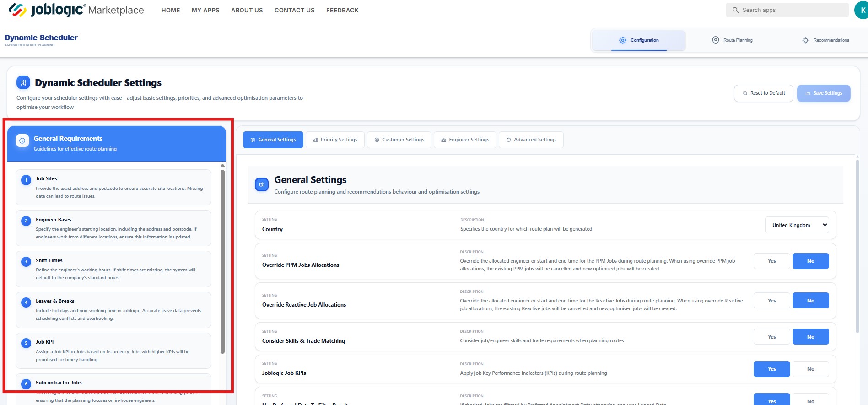Viewport: 868px width, 405px height.
Task: Click step 5 badge beside Job KPI
Action: click(26, 343)
